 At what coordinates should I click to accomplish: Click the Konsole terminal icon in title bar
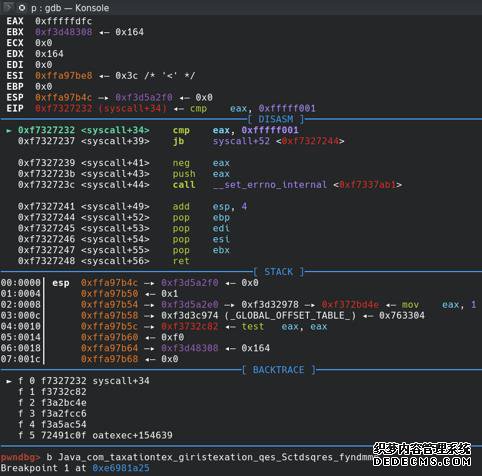click(8, 7)
